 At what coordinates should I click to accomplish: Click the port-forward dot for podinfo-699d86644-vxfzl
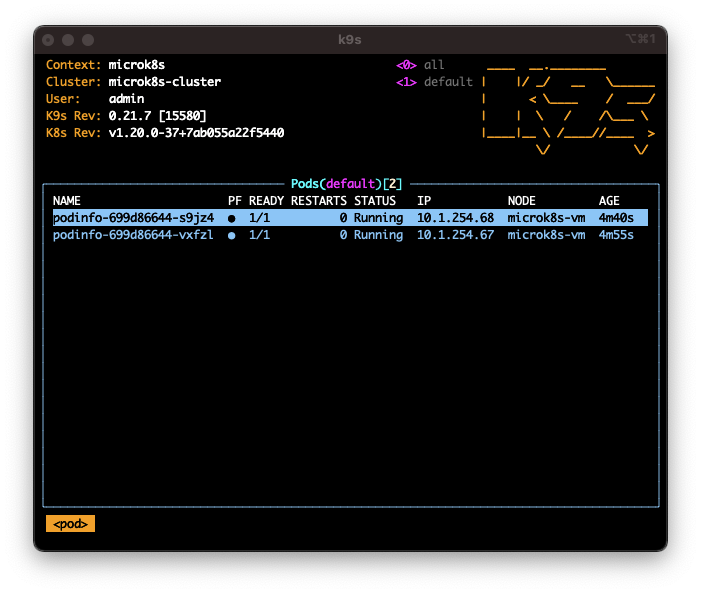pos(232,236)
